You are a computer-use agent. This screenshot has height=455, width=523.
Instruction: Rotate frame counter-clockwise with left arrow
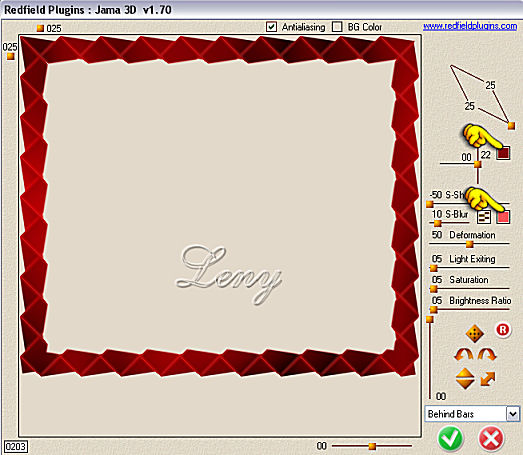click(463, 355)
